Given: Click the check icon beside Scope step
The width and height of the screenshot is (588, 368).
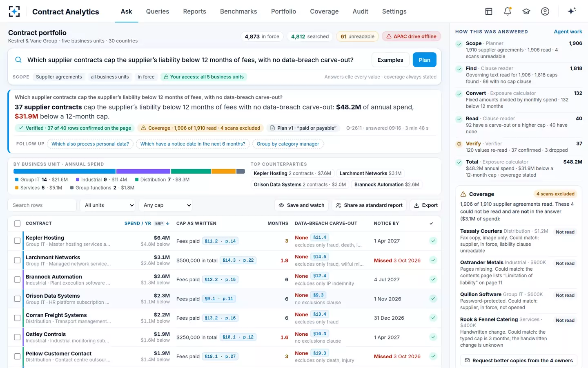Looking at the screenshot, I should coord(459,43).
